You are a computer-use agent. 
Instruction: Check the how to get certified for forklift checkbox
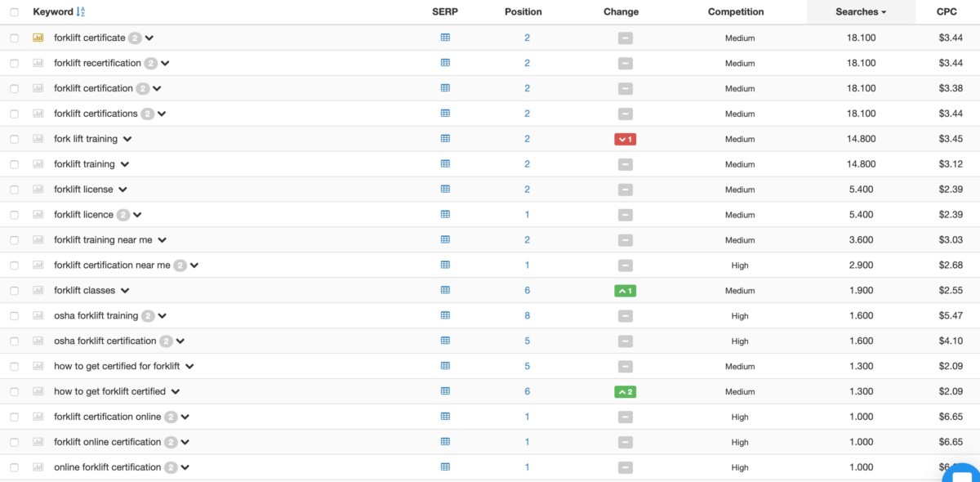[15, 367]
